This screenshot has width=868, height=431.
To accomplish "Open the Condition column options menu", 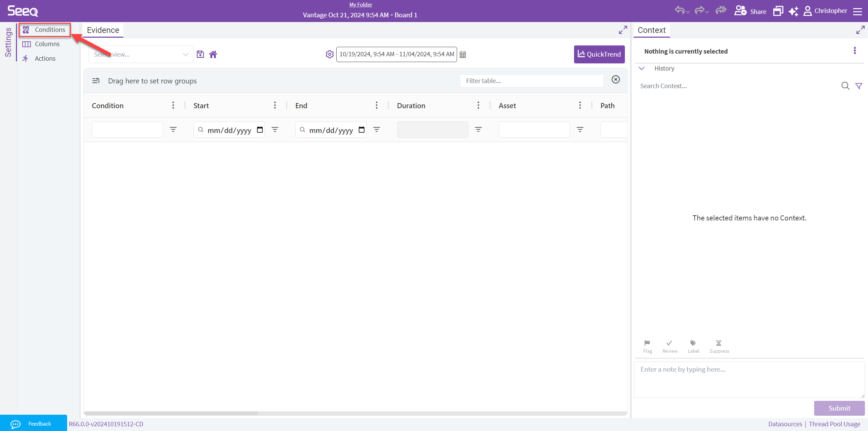I will tap(173, 105).
